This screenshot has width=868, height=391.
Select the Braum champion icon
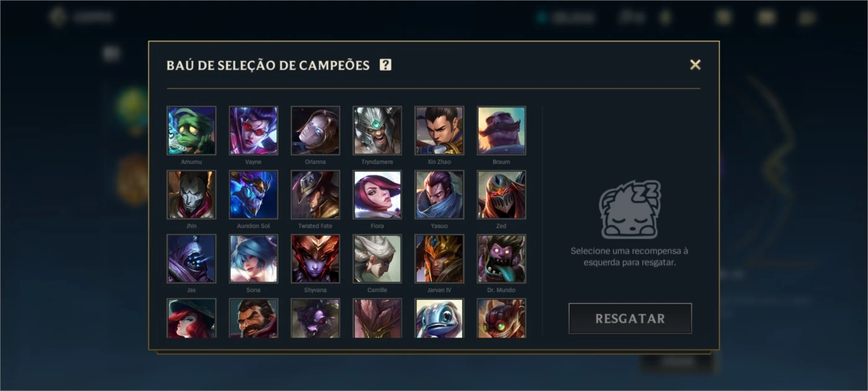pyautogui.click(x=502, y=130)
